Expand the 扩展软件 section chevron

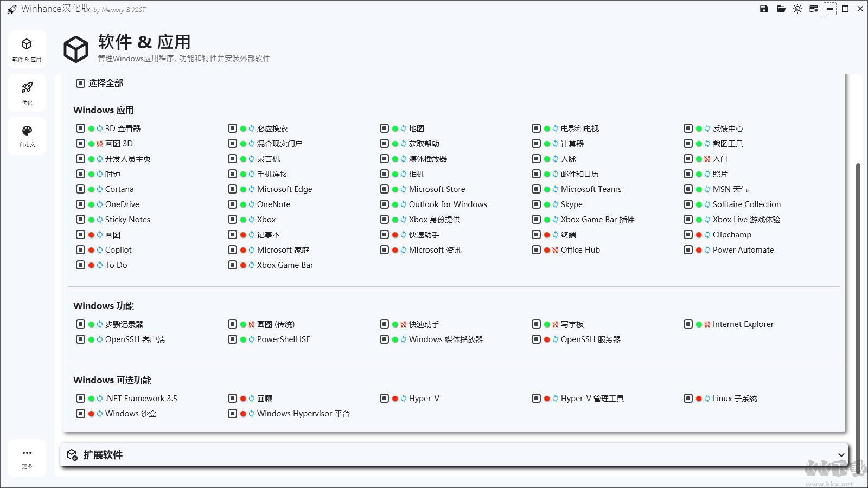click(841, 455)
